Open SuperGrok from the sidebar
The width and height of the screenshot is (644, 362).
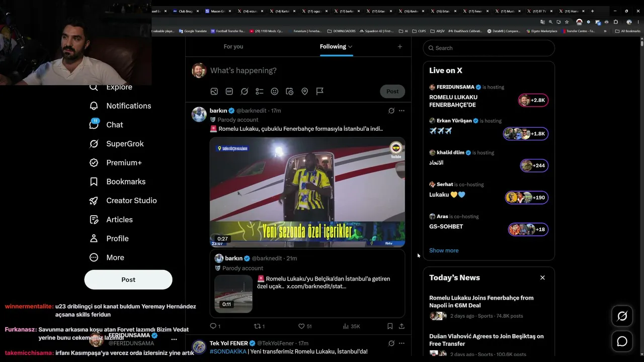tap(116, 144)
